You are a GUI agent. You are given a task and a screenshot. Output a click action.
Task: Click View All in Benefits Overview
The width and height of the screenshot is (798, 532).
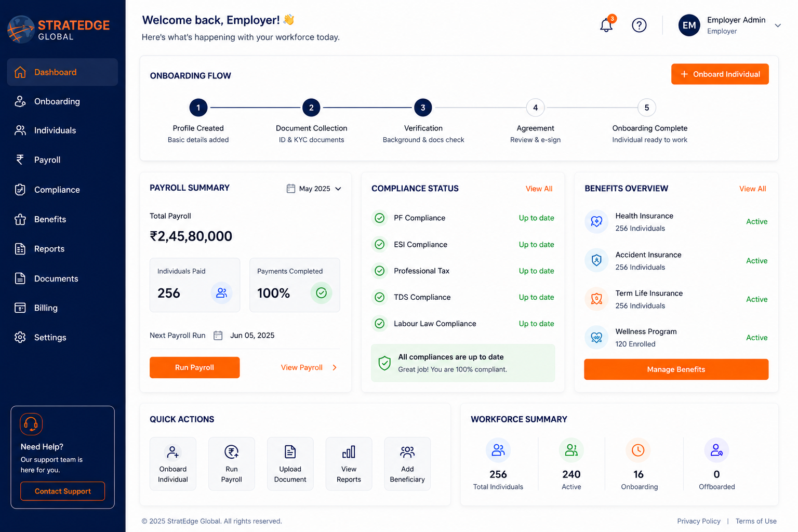point(752,189)
